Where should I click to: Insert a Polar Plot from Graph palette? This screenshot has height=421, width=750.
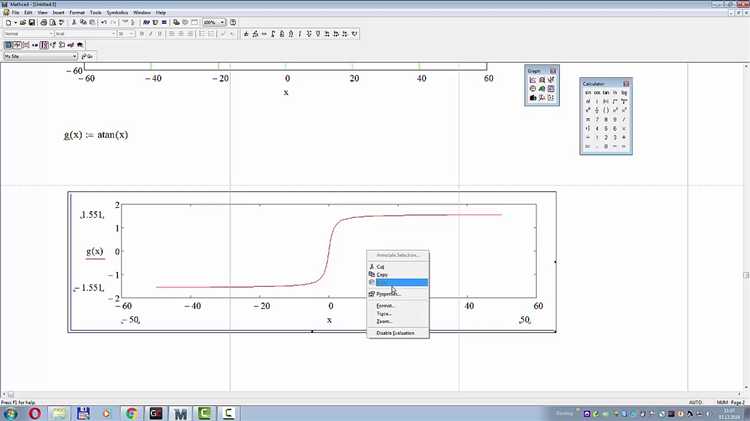click(533, 89)
